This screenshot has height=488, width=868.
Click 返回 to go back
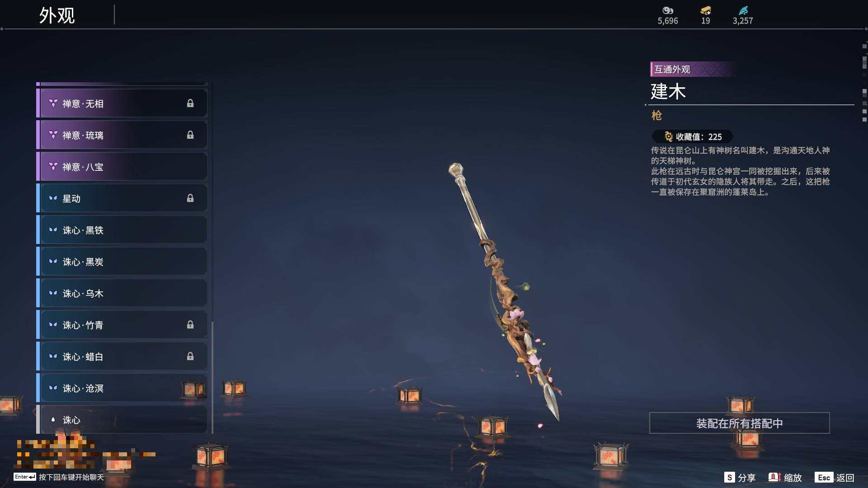(835, 478)
